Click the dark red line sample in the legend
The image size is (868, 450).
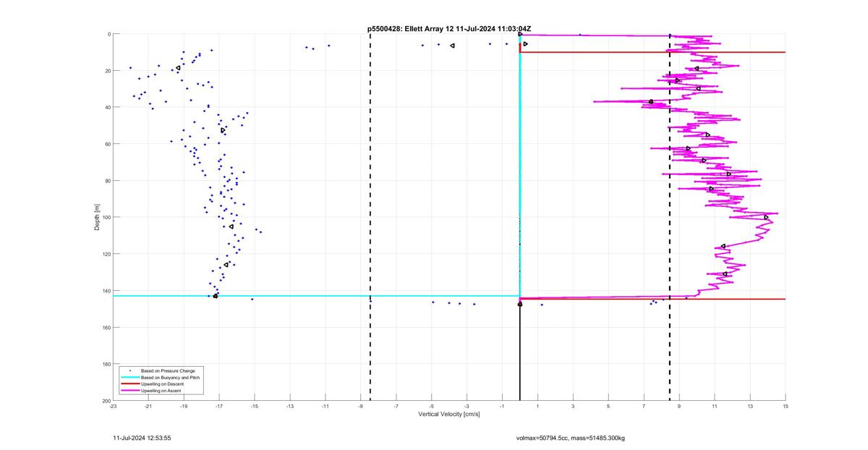click(130, 384)
